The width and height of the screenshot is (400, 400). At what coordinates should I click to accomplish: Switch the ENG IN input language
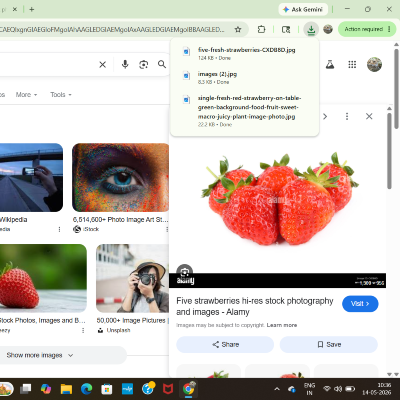309,389
